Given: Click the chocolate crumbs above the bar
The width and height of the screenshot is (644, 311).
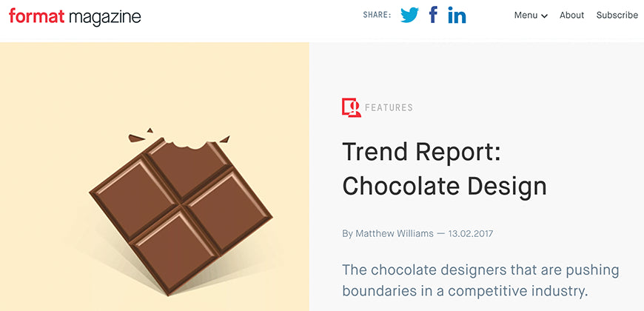Looking at the screenshot, I should tap(137, 137).
